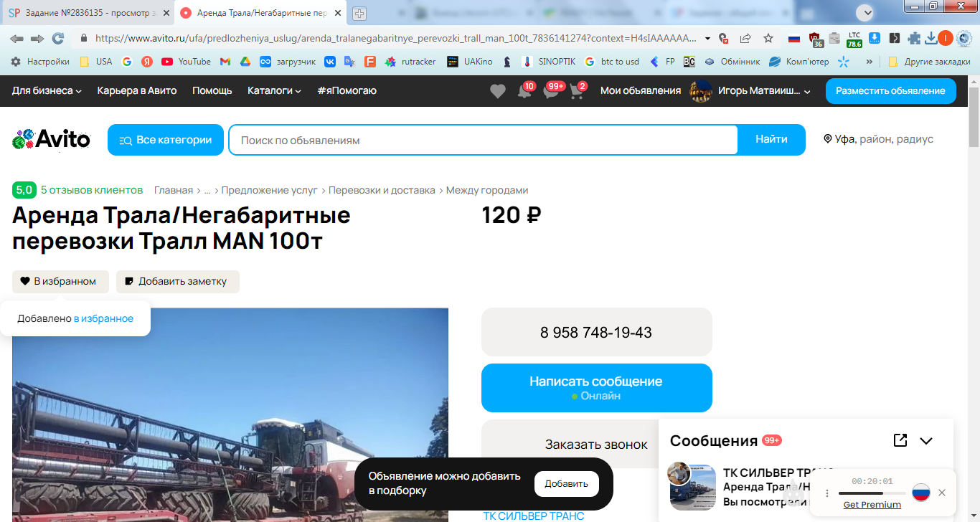Open the Yandex bookmark icon
980x522 pixels.
click(x=147, y=62)
